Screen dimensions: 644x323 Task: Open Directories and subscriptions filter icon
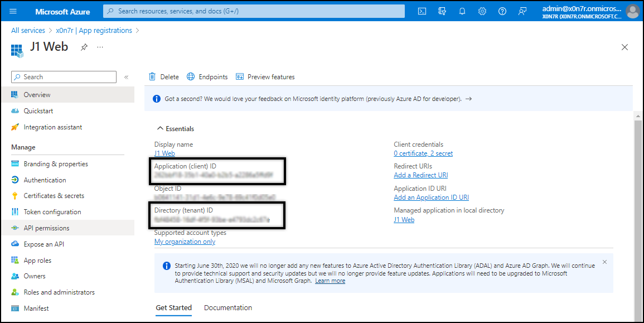point(442,12)
